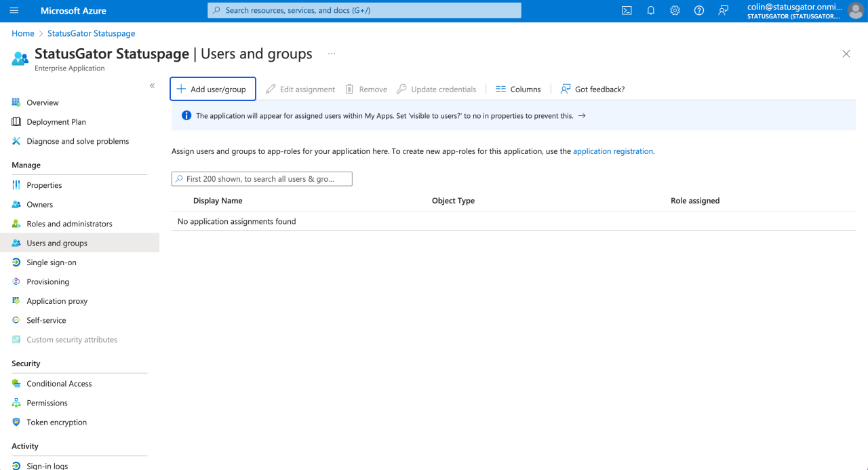The height and width of the screenshot is (470, 868).
Task: Open Cloud Shell from the top bar
Action: 627,11
